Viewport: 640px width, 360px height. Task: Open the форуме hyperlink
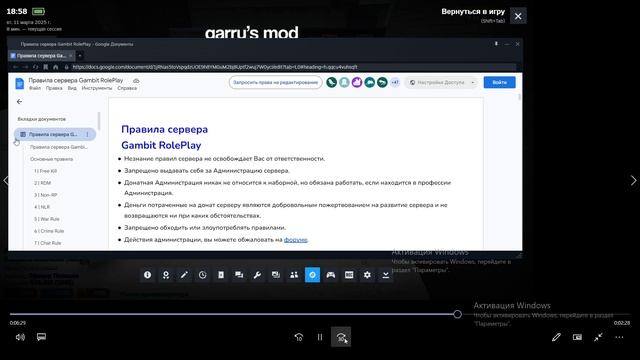click(296, 240)
